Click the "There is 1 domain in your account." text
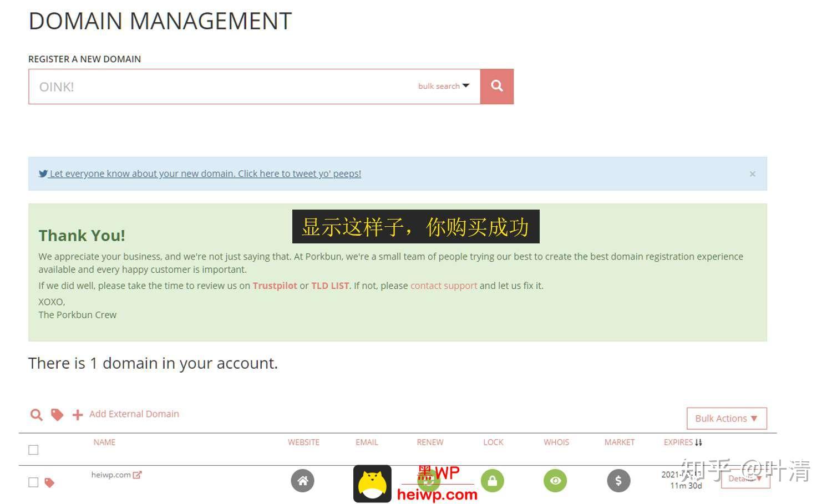Viewport: 832px width, 504px height. [x=153, y=363]
